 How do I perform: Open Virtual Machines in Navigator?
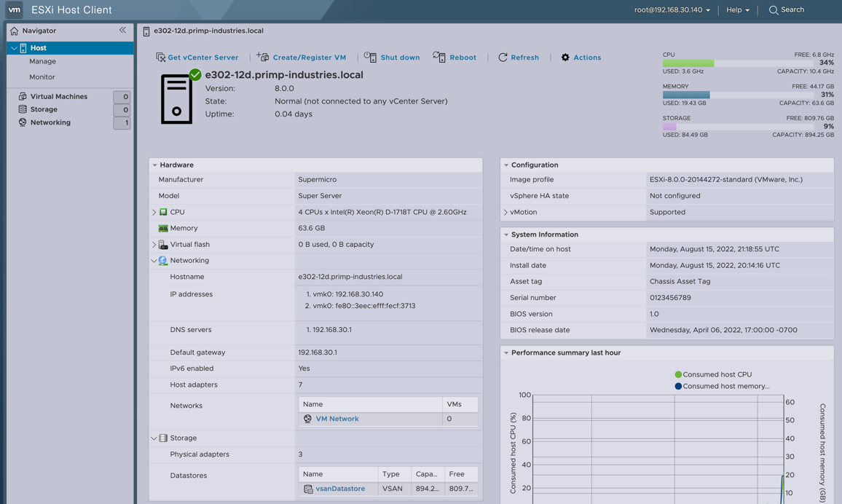click(58, 96)
